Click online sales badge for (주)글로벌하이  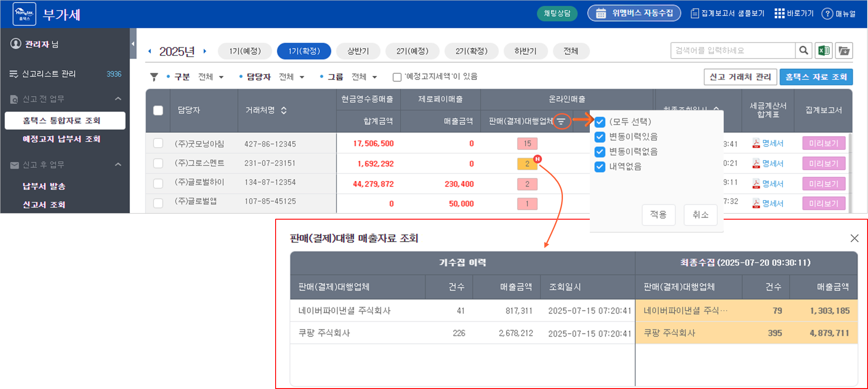click(x=527, y=184)
